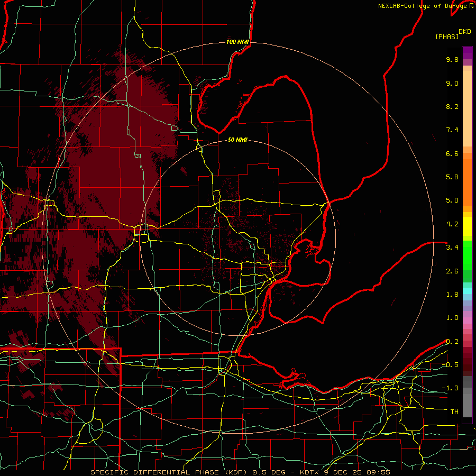Click the Specific Differential Phase (KDP) caption text

(170, 472)
